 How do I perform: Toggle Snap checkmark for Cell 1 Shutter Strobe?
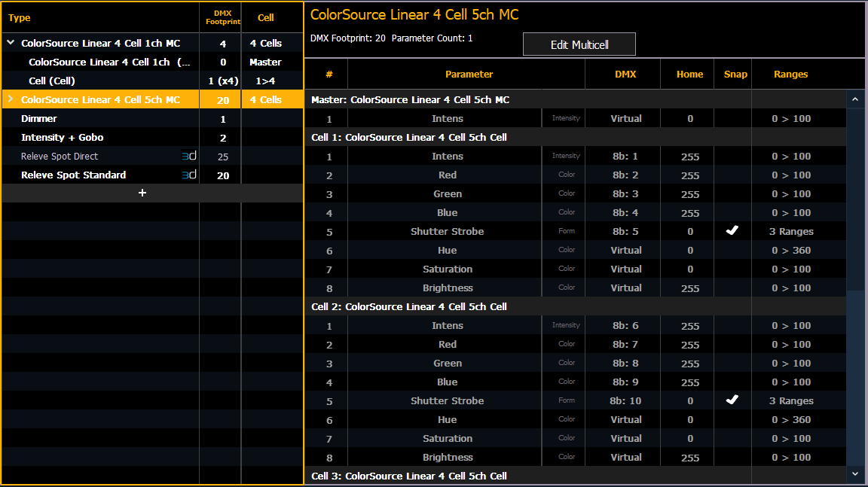[732, 230]
